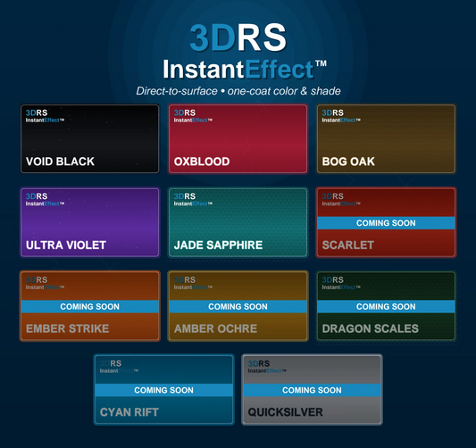476x448 pixels.
Task: Click the Dragon Scales Coming Soon banner
Action: pos(386,307)
